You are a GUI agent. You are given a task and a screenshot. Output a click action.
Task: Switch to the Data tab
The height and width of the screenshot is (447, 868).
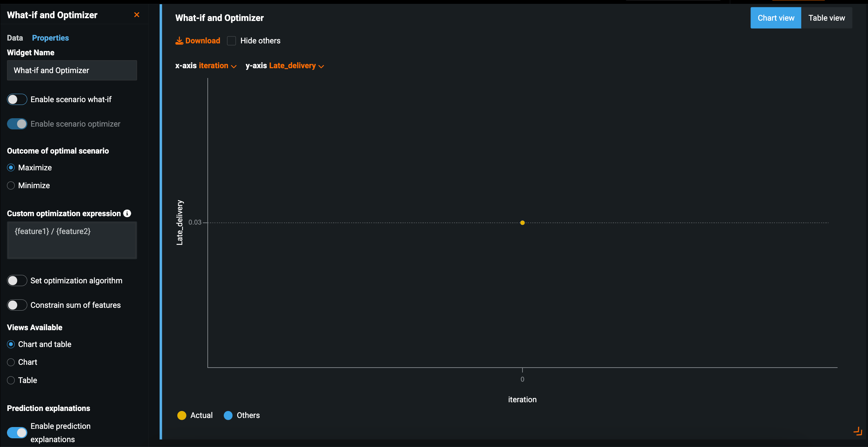point(15,38)
